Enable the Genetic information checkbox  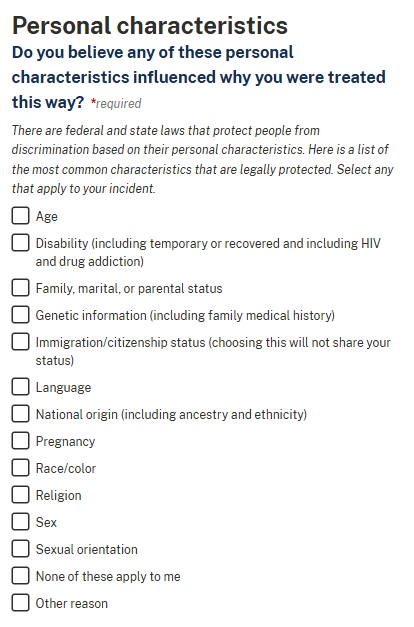[20, 315]
